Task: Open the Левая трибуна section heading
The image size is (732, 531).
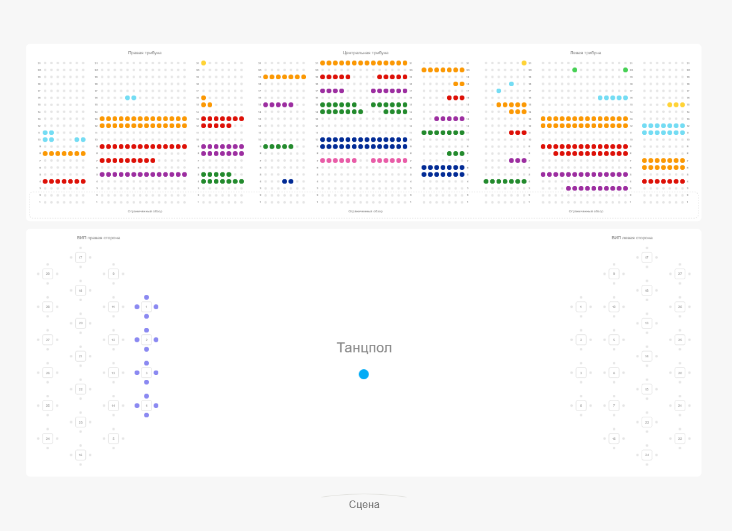Action: click(585, 52)
